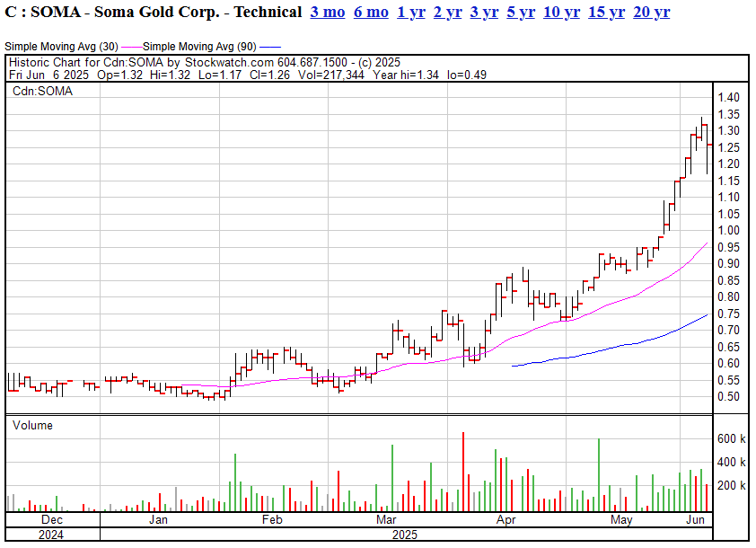Screen dimensions: 756x548
Task: Open the 2 yr chart link
Action: tap(447, 12)
